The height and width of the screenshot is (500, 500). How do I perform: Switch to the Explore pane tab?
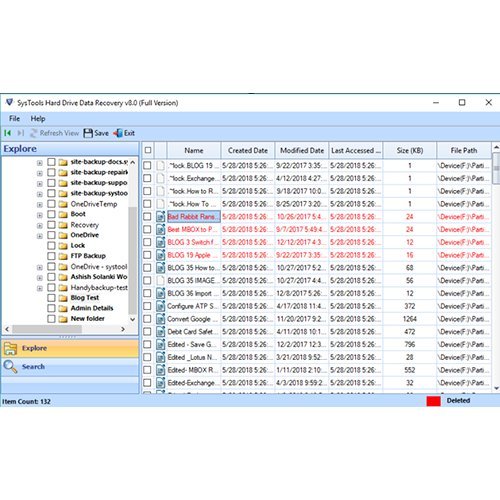click(x=70, y=348)
